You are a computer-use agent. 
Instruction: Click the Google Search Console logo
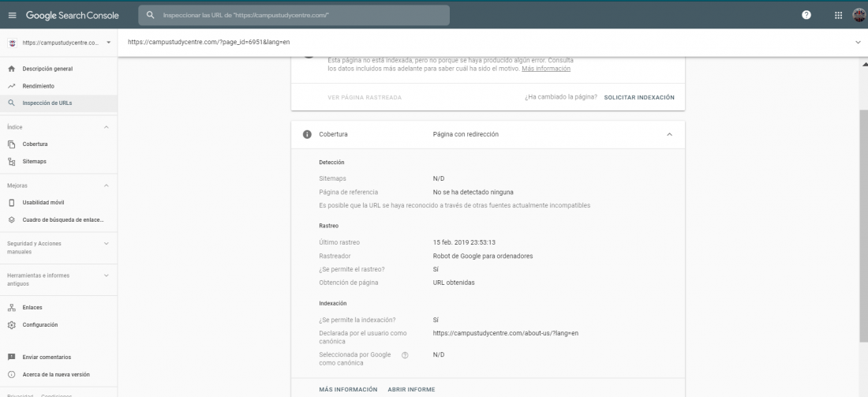click(73, 16)
